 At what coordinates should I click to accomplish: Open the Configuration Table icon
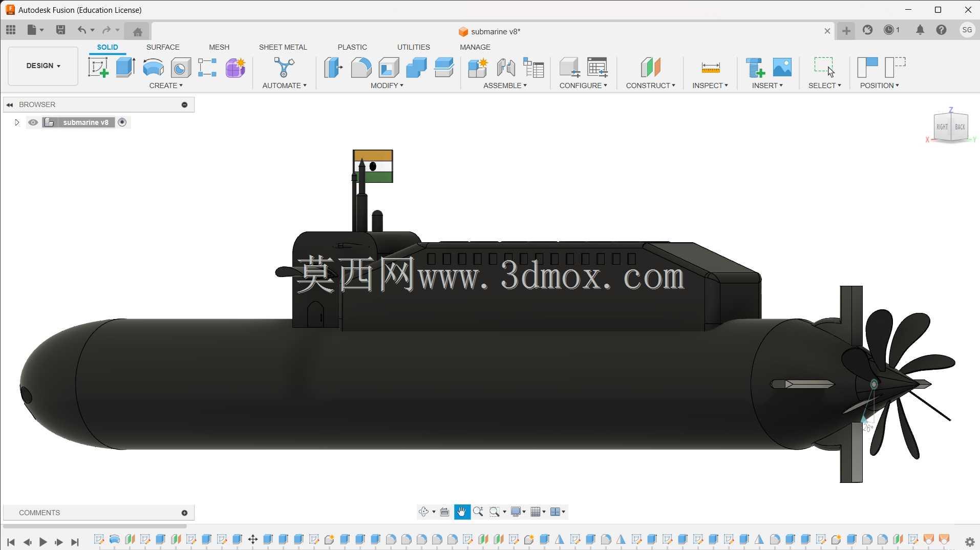click(597, 67)
